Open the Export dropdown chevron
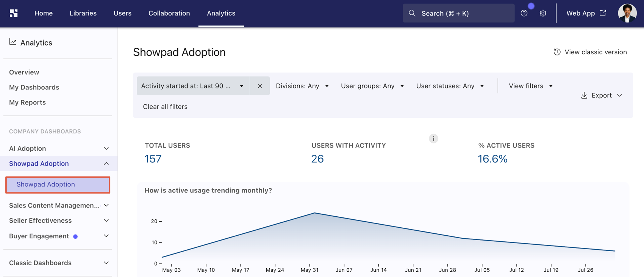The image size is (644, 277). [619, 95]
